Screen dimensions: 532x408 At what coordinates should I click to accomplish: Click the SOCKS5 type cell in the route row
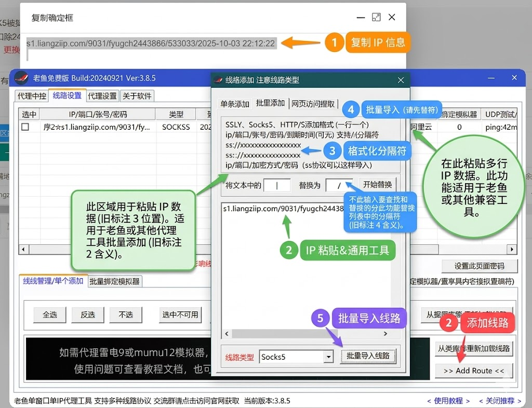click(x=176, y=127)
